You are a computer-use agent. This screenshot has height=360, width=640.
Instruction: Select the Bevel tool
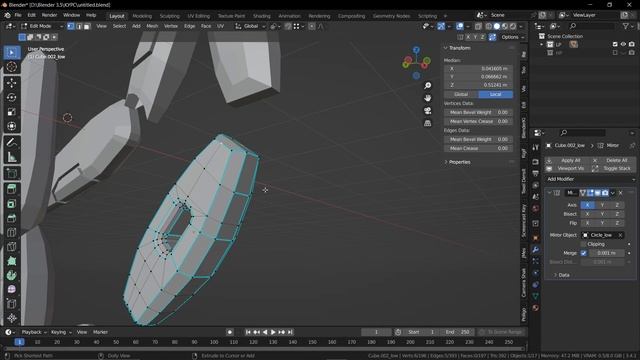point(11,218)
